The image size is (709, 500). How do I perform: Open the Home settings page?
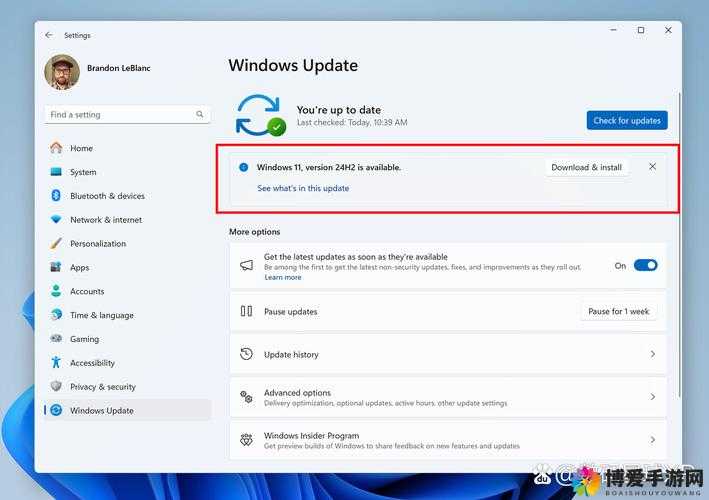click(x=127, y=148)
